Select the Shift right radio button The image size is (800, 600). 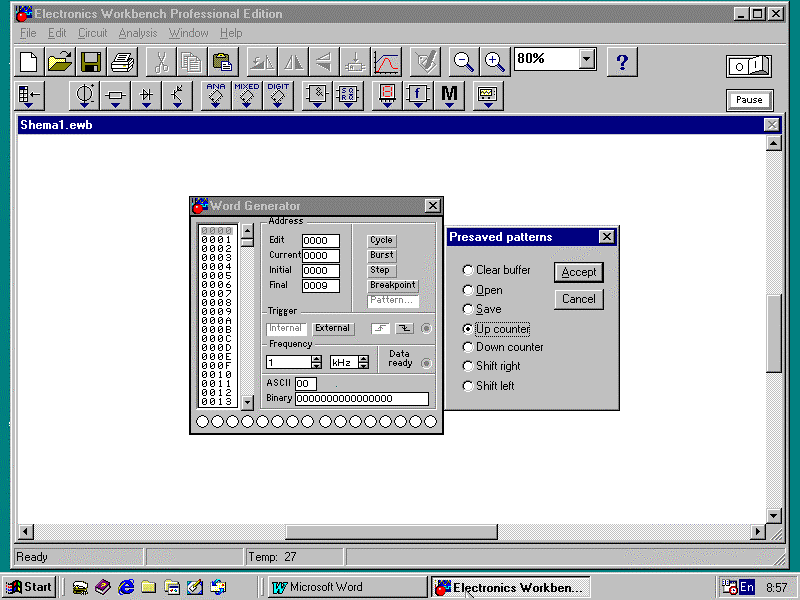point(467,366)
